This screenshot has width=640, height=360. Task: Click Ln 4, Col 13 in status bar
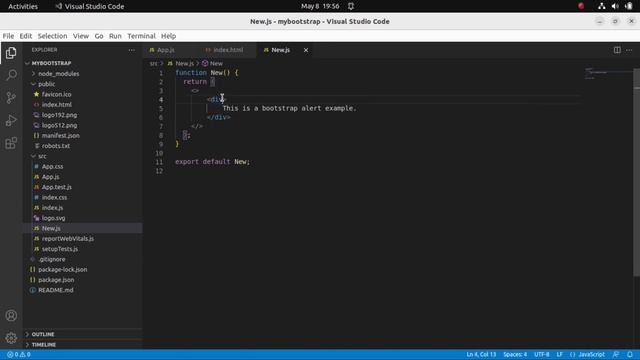pyautogui.click(x=481, y=354)
